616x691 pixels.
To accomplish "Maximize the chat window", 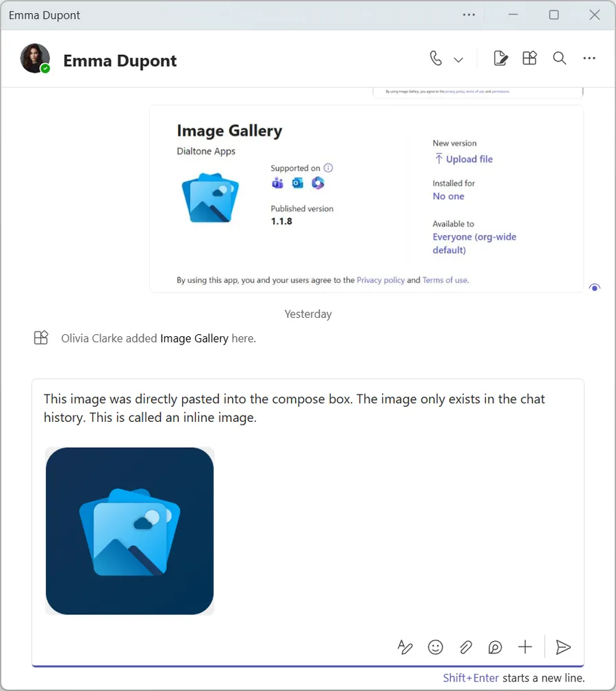I will point(554,15).
